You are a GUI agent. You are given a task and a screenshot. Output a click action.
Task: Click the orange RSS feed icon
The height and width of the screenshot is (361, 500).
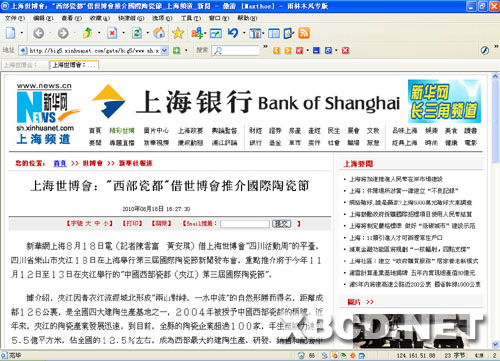[x=304, y=33]
